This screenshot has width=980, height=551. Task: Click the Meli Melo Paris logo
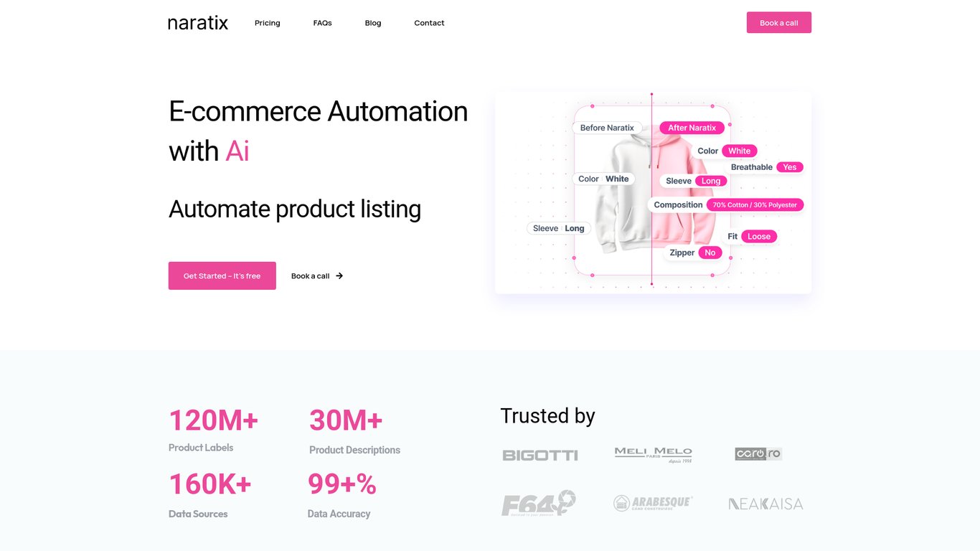tap(654, 454)
